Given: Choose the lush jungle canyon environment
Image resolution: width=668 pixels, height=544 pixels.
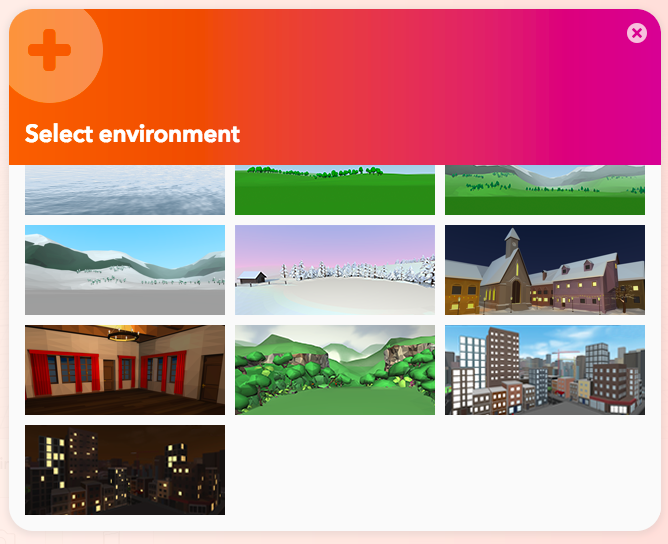Looking at the screenshot, I should coord(335,370).
